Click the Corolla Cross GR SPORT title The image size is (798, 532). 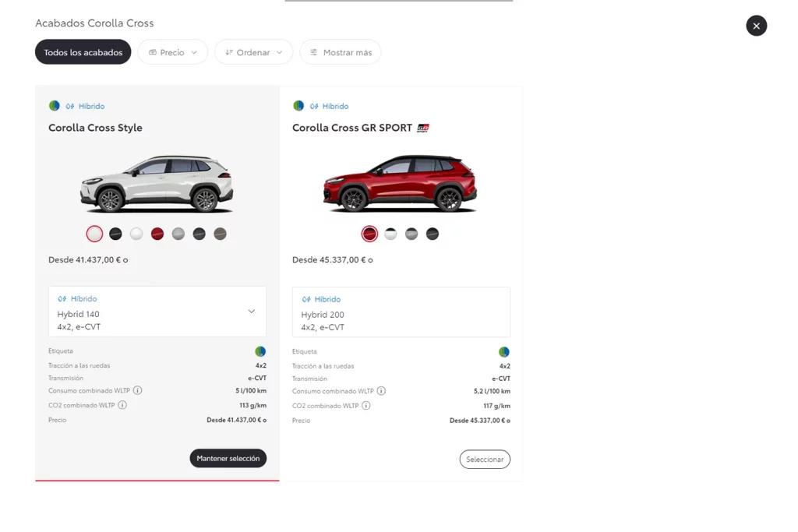(352, 128)
